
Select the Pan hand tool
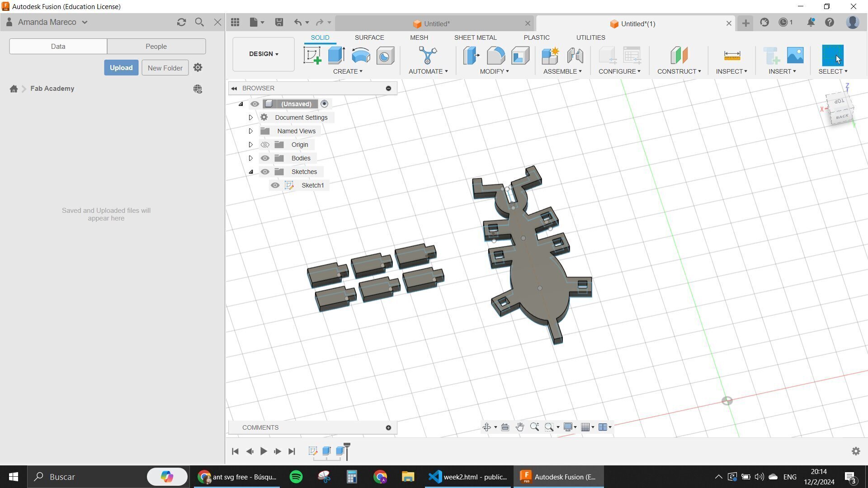pyautogui.click(x=520, y=427)
